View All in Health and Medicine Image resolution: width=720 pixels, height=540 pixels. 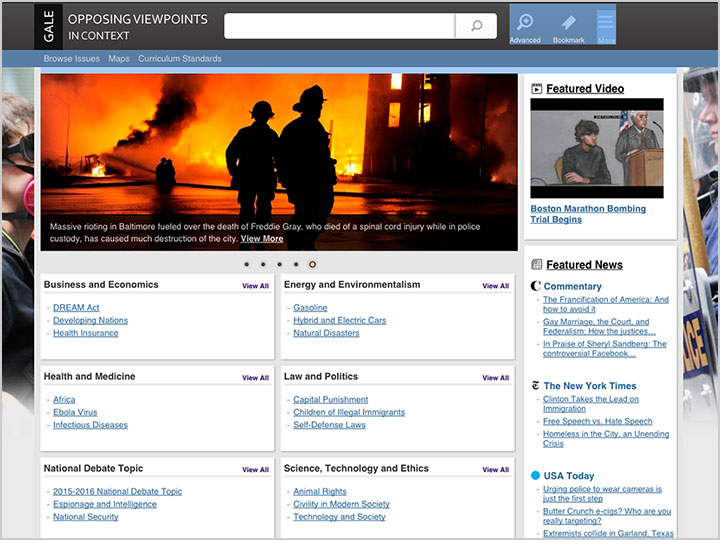(x=255, y=377)
